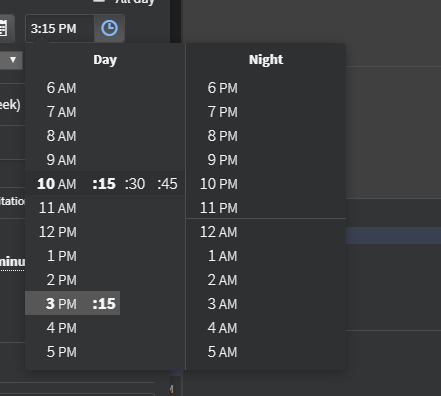The image size is (441, 396).
Task: Pick :15 beside 3 PM
Action: 104,304
